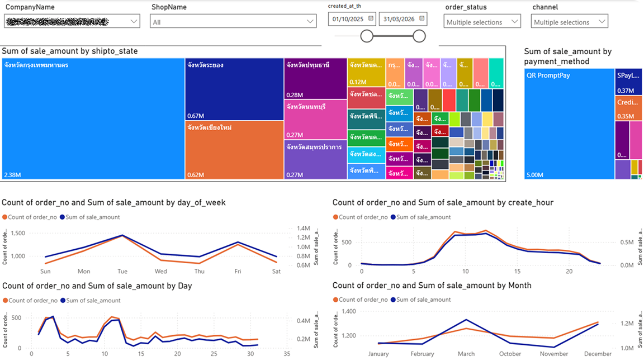The width and height of the screenshot is (644, 361).
Task: Select the Credi... 0.35M payment tile
Action: (x=628, y=108)
